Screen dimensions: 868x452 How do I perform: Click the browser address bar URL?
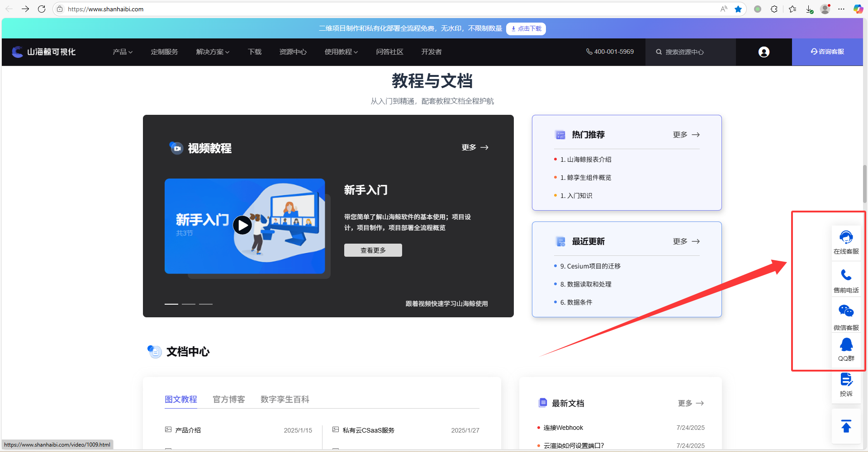coord(106,9)
